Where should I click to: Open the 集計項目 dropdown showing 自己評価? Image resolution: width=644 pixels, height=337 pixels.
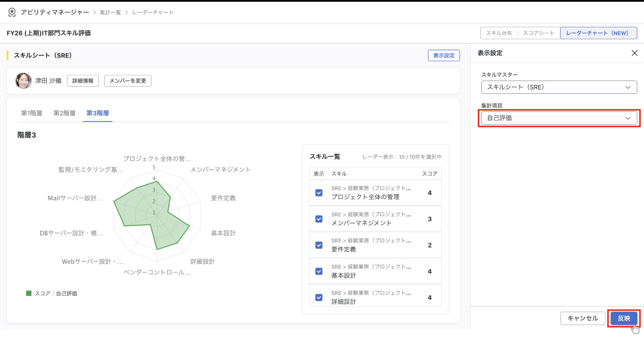[x=559, y=118]
